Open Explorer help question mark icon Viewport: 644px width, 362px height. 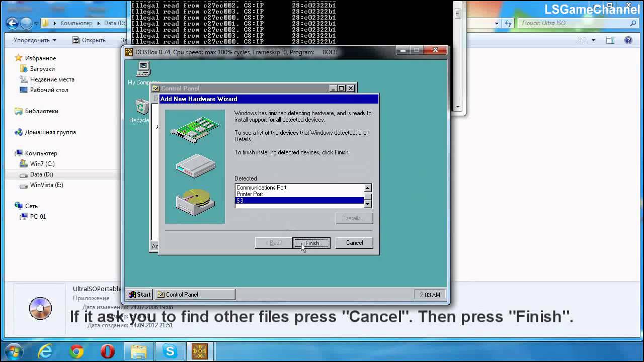coord(628,40)
